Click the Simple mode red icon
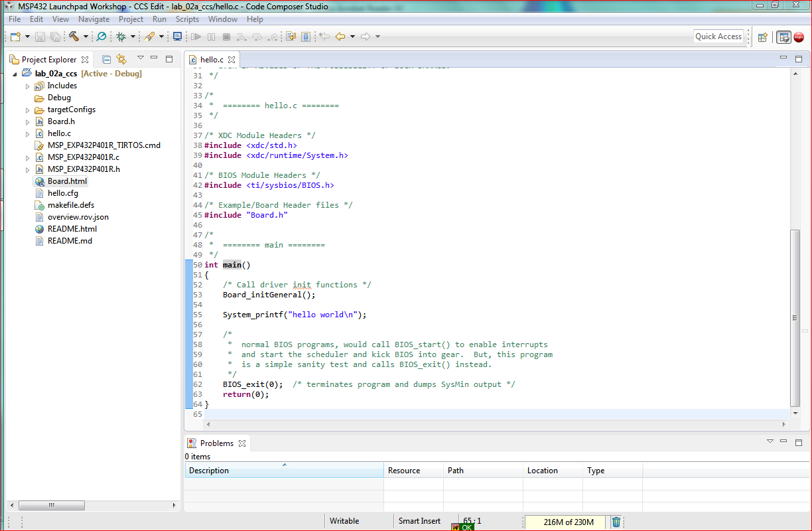Viewport: 812px width, 531px height. 799,37
